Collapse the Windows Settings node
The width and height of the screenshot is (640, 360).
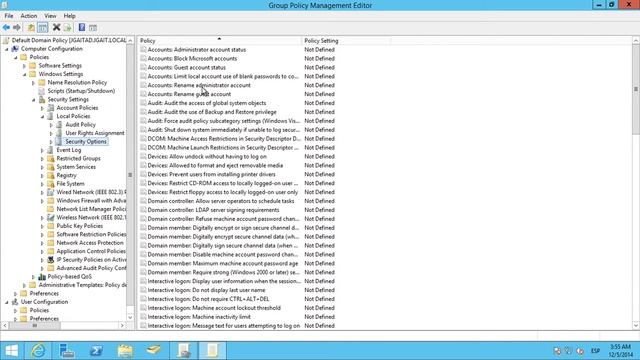point(24,74)
